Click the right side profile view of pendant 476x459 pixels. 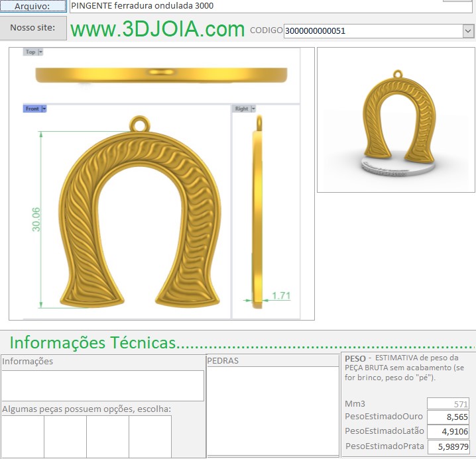pos(257,212)
